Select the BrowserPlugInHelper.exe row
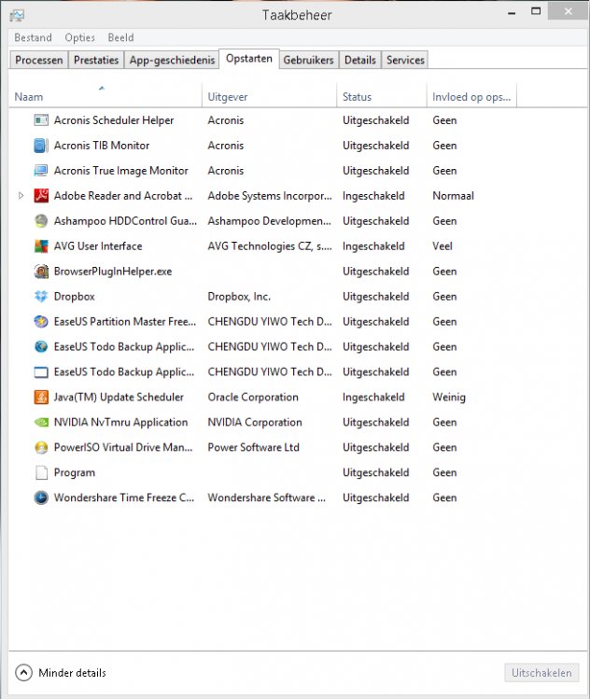The width and height of the screenshot is (590, 700). (x=113, y=272)
